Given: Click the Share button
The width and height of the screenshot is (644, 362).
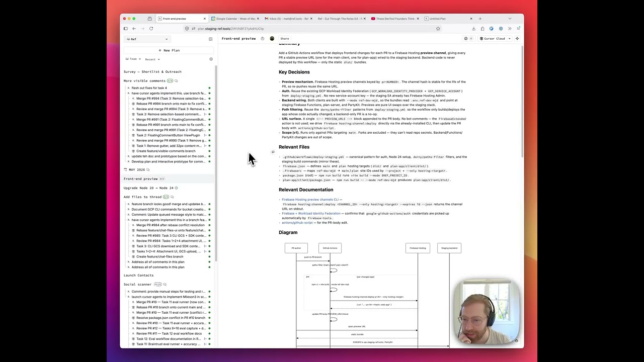Looking at the screenshot, I should 285,39.
